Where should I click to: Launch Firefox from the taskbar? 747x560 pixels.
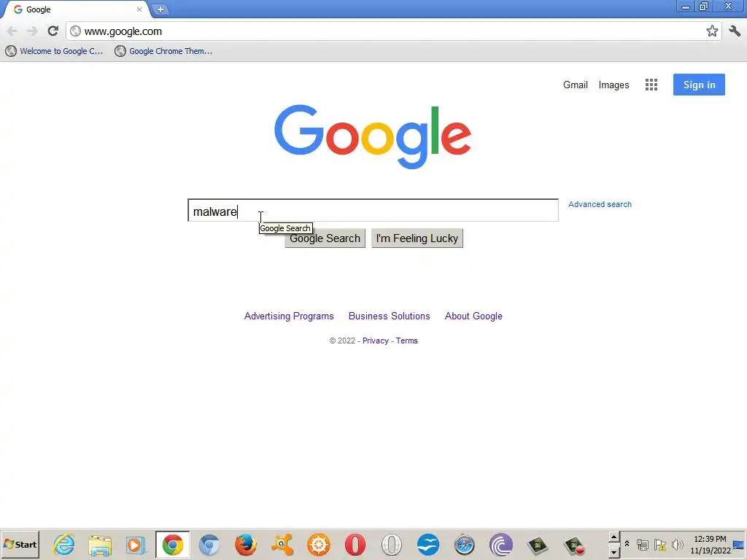[x=246, y=545]
